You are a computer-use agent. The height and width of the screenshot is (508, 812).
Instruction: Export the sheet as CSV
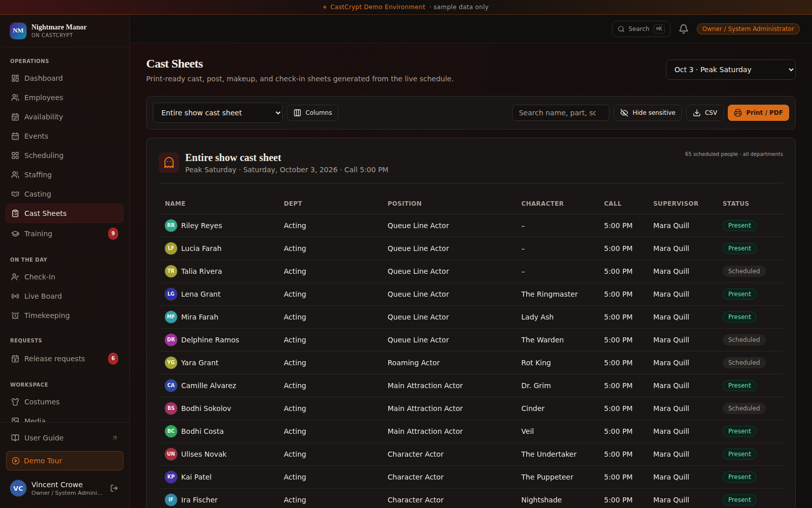[705, 113]
